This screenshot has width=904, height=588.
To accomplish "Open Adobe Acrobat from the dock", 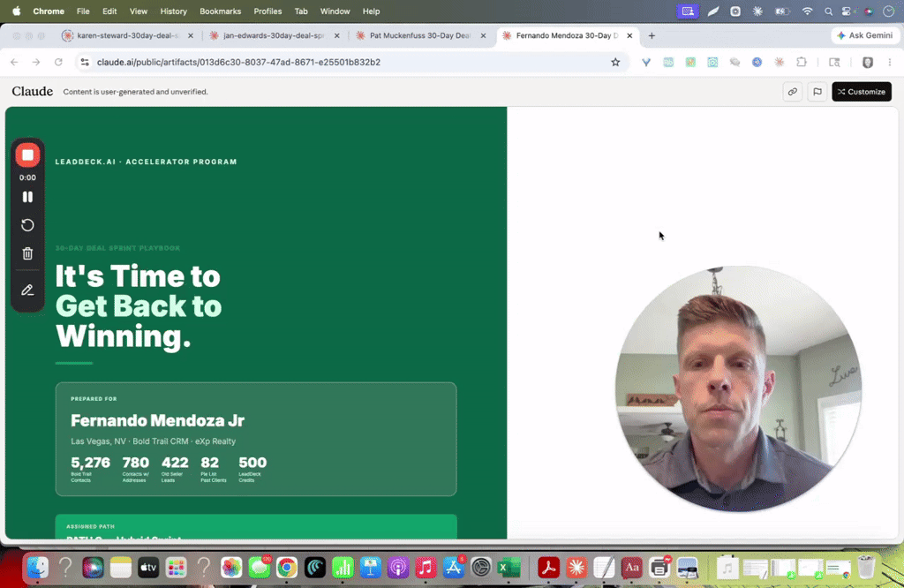I will coord(548,568).
